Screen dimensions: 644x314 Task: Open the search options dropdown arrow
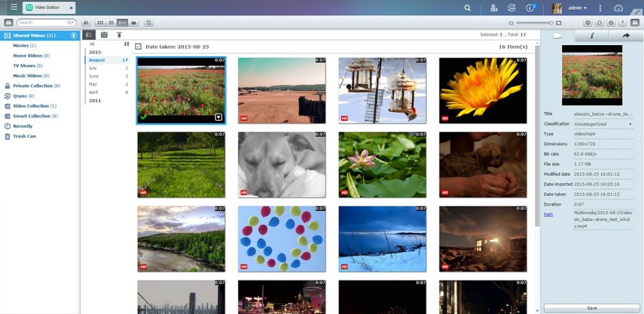tap(73, 23)
